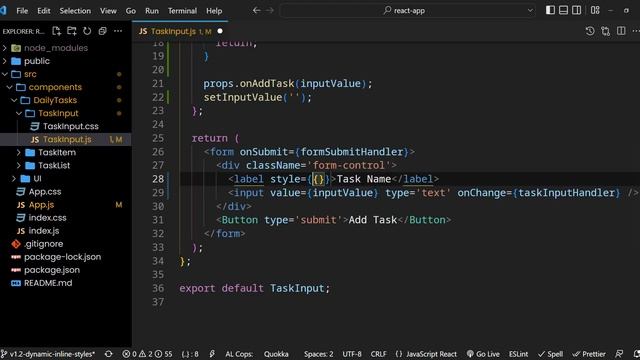Open problems errors and warnings count
The image size is (640, 360).
pos(147,354)
